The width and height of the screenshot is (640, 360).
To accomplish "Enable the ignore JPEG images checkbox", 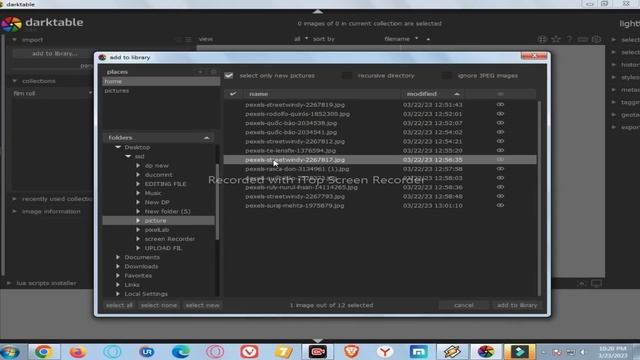I will tap(447, 76).
